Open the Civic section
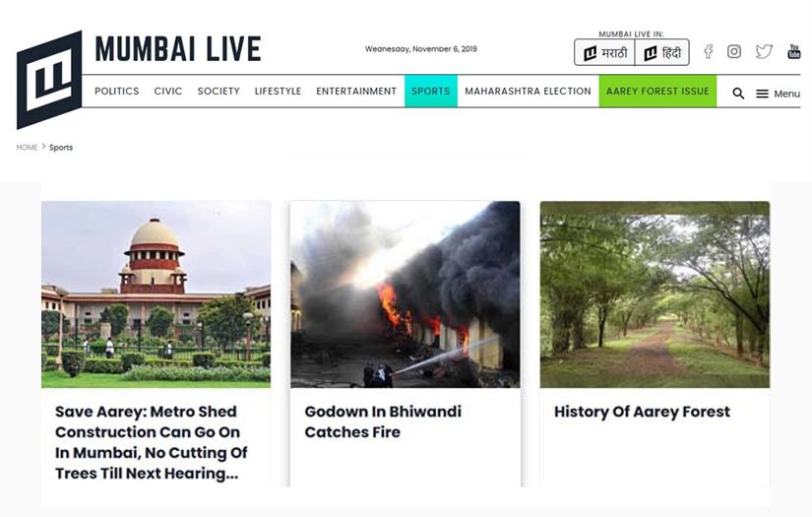Viewport: 812px width, 517px height. (x=167, y=92)
